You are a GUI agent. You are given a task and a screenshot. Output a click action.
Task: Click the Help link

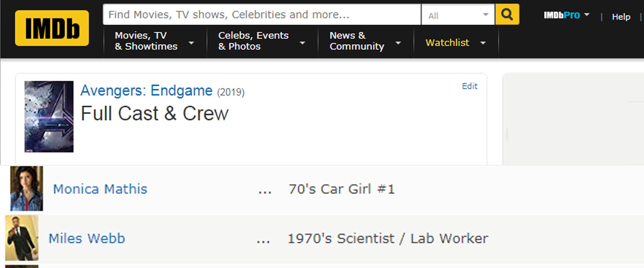pyautogui.click(x=621, y=17)
